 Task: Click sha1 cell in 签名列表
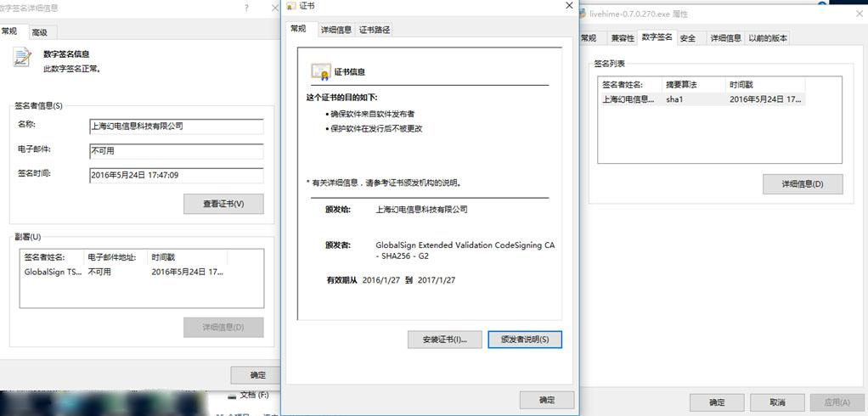[x=676, y=99]
